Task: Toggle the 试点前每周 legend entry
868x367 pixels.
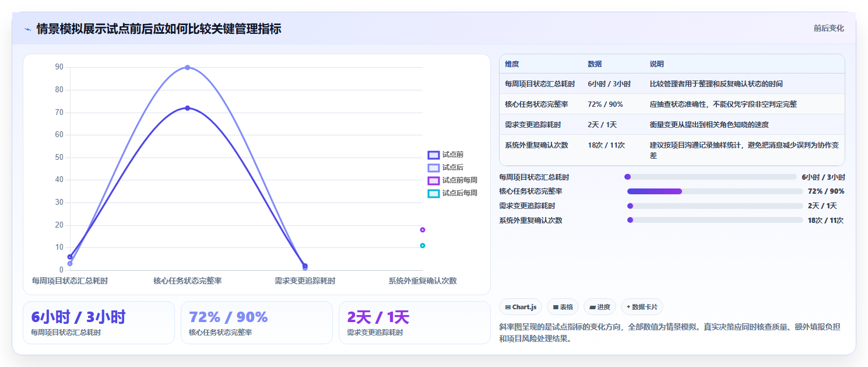Action: tap(452, 180)
